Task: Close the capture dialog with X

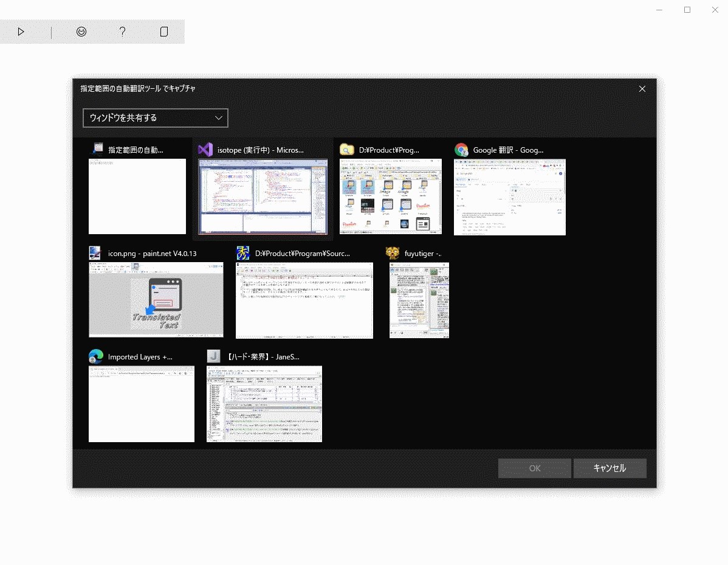Action: [642, 89]
